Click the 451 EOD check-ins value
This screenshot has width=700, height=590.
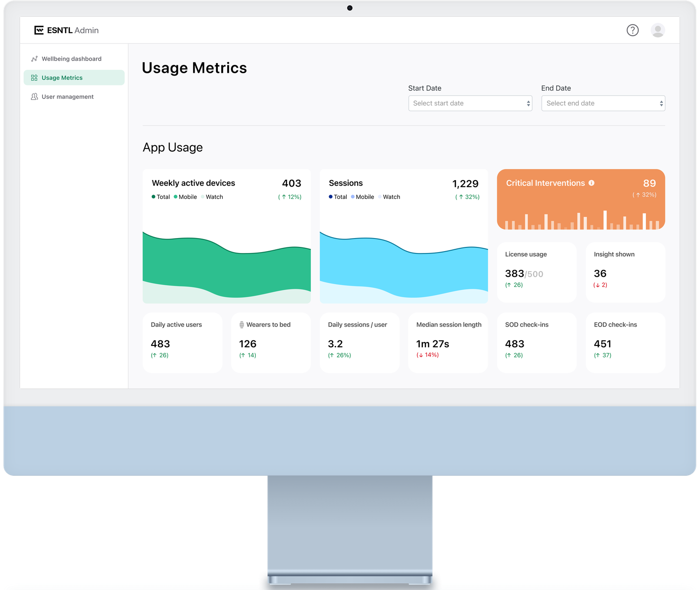[x=602, y=344]
